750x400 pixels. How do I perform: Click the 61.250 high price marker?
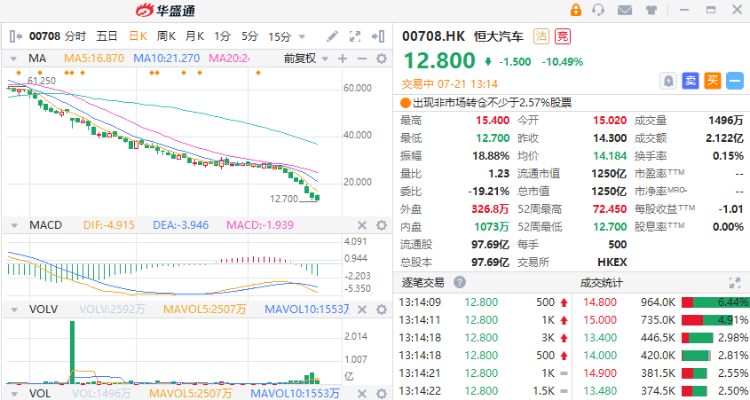tap(42, 80)
